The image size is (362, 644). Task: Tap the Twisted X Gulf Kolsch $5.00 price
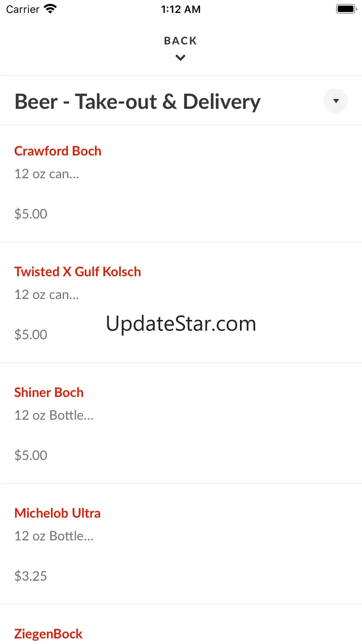[x=31, y=335]
